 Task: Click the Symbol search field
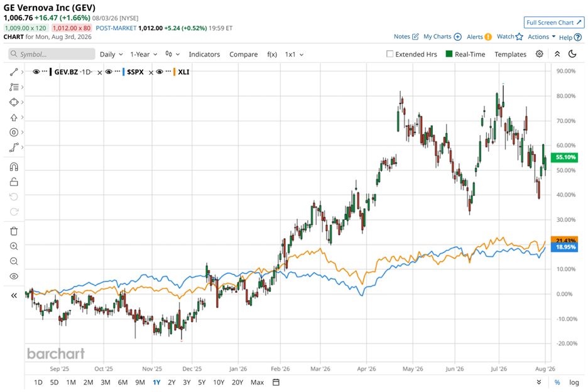click(x=52, y=54)
